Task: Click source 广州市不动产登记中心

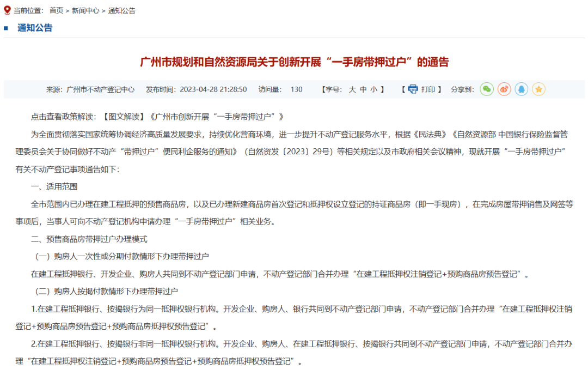Action: (x=101, y=89)
